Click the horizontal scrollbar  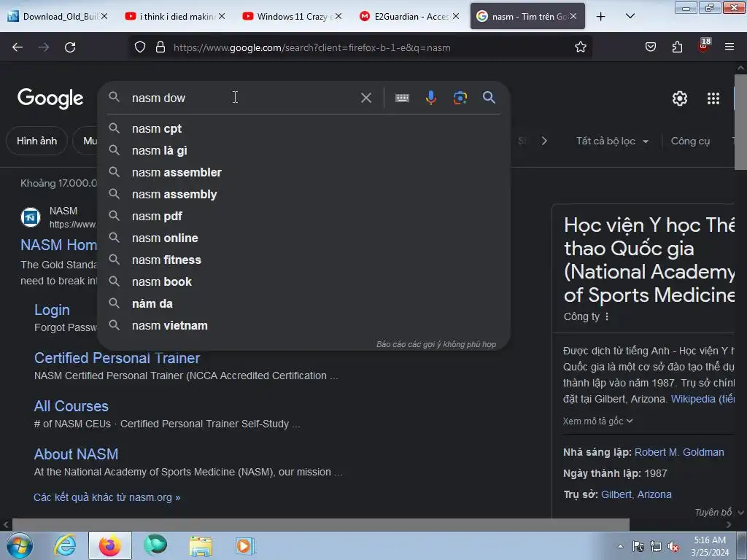[x=321, y=525]
